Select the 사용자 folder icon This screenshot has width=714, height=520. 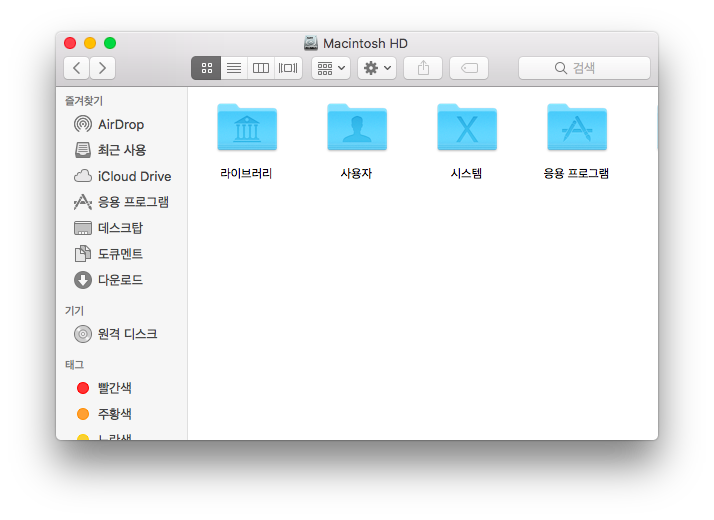(x=357, y=127)
